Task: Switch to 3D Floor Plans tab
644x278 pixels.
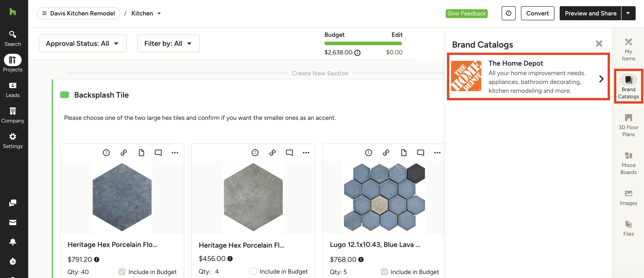Action: 629,125
